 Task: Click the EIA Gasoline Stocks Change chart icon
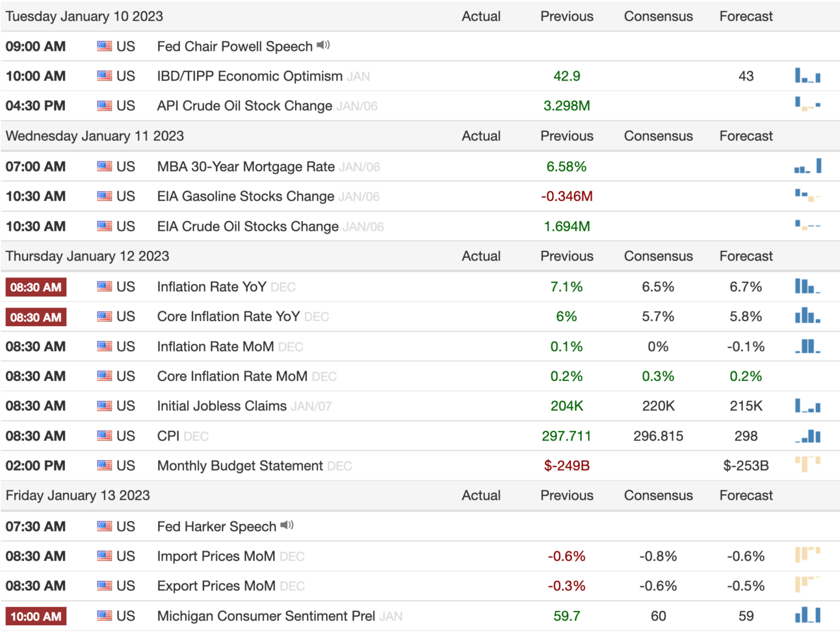tap(807, 195)
